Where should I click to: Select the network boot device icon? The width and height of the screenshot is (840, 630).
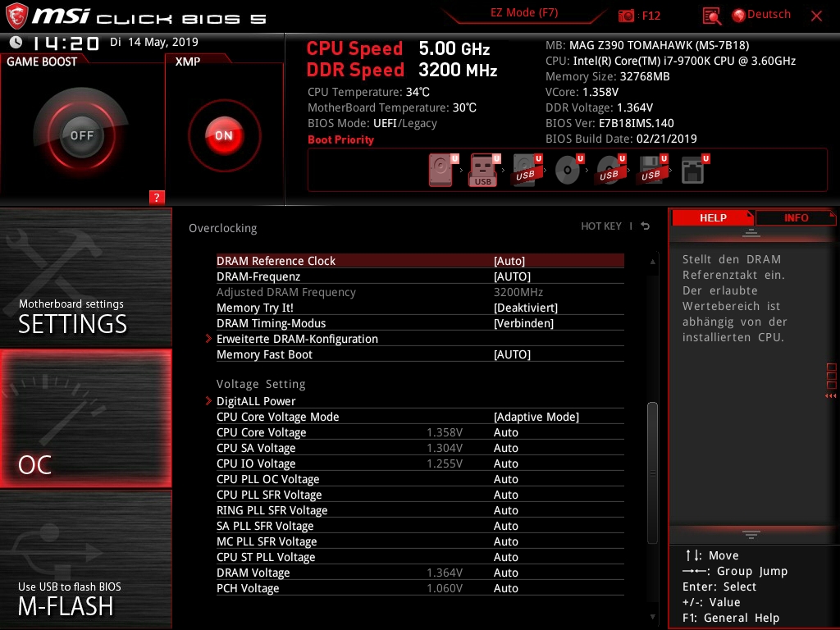point(692,170)
